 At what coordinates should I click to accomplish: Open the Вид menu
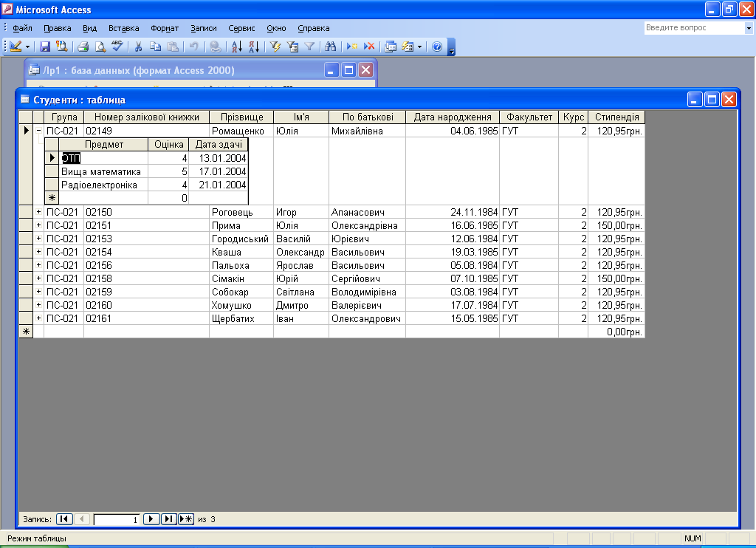89,28
